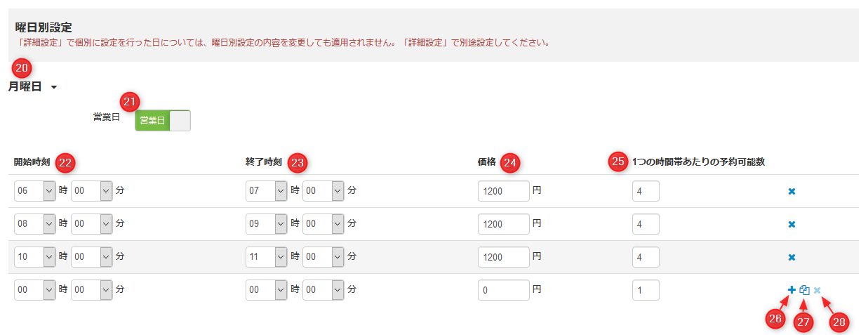Open end hour dropdown showing 09
This screenshot has width=868, height=335.
tap(266, 224)
